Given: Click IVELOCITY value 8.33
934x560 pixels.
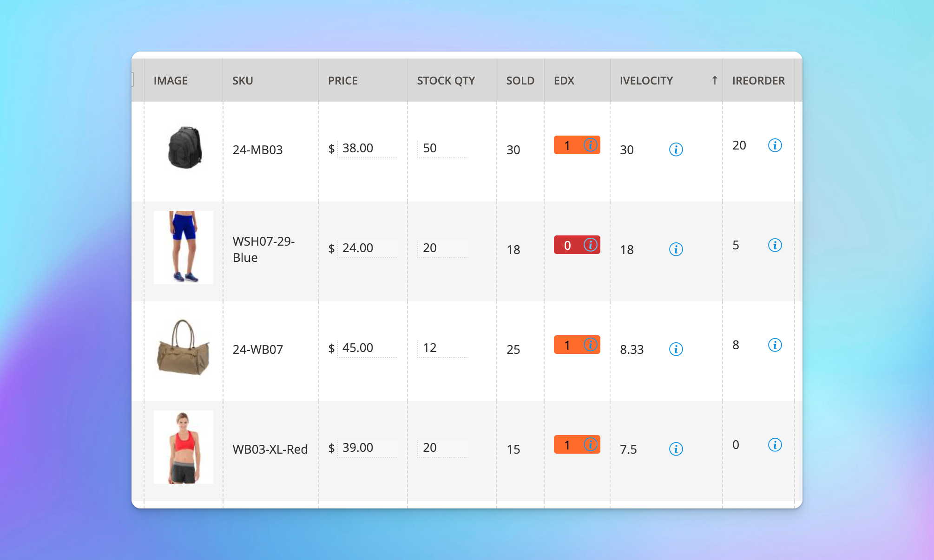Looking at the screenshot, I should point(631,350).
